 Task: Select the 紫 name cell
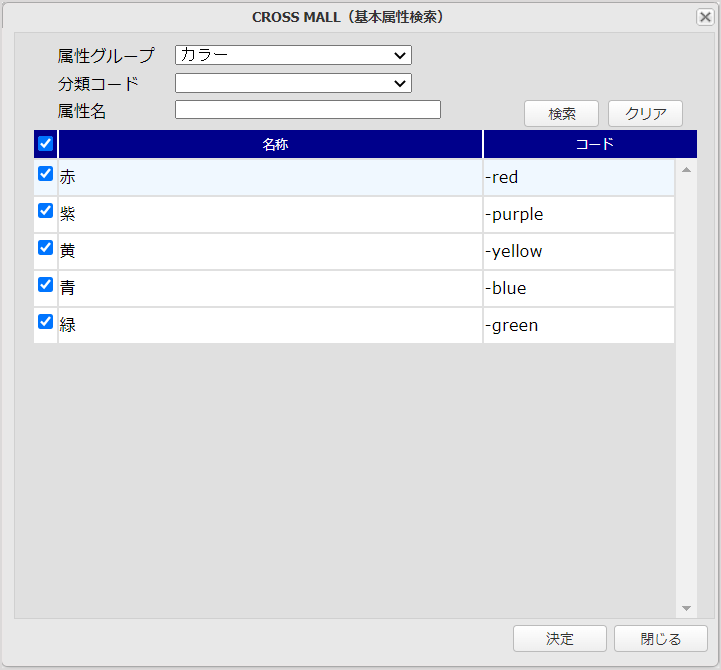tap(270, 214)
